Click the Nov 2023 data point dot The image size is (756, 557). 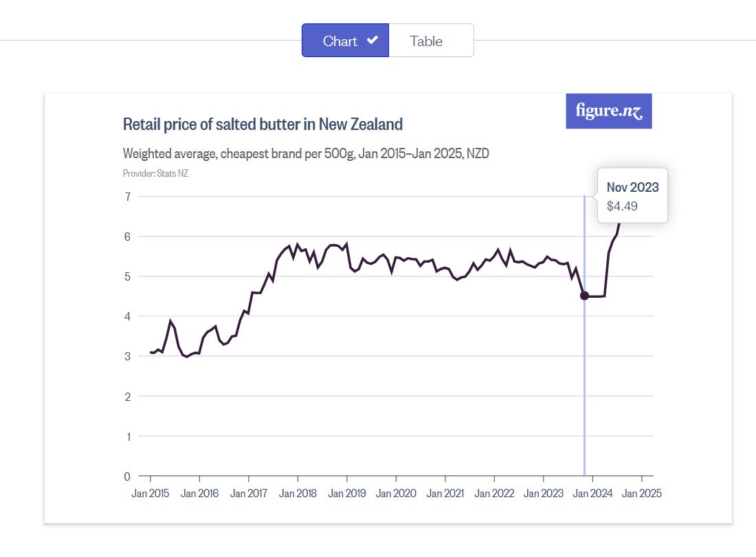tap(584, 296)
